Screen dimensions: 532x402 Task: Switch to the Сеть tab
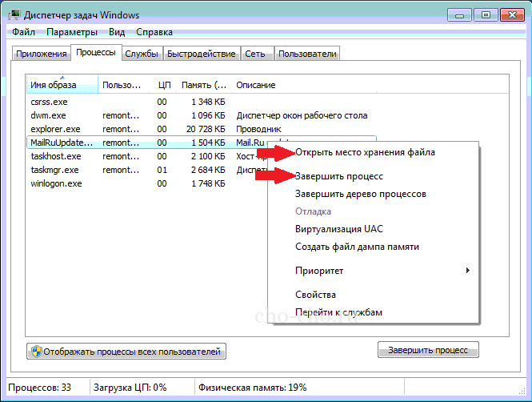(256, 54)
